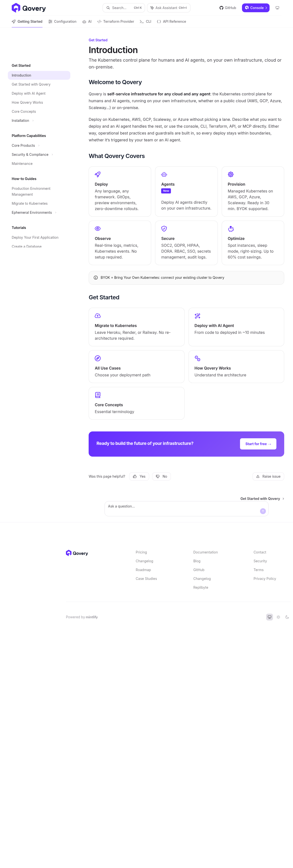Click Raise issue button
The width and height of the screenshot is (293, 868).
[x=268, y=476]
